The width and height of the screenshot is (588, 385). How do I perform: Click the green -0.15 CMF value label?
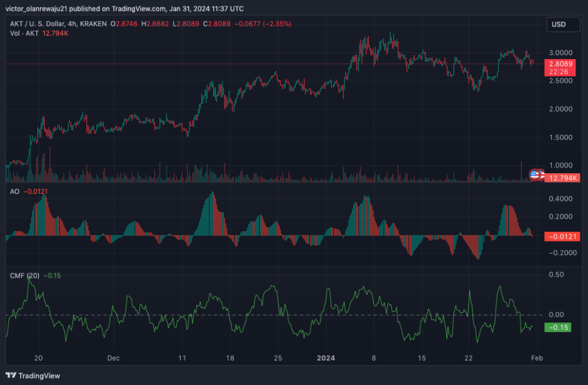coord(558,327)
